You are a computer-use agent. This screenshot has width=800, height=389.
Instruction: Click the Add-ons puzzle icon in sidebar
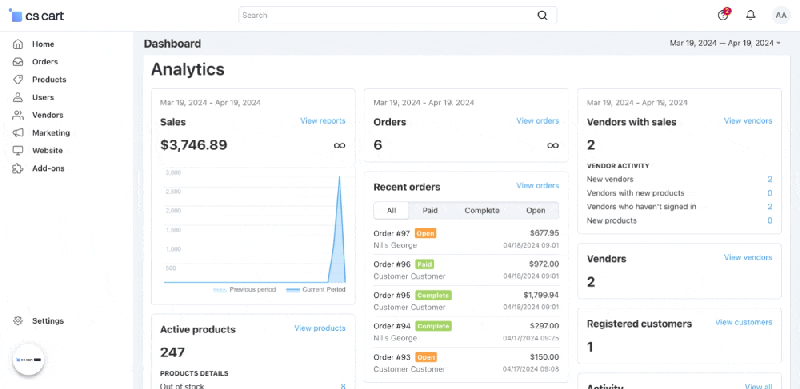point(18,168)
